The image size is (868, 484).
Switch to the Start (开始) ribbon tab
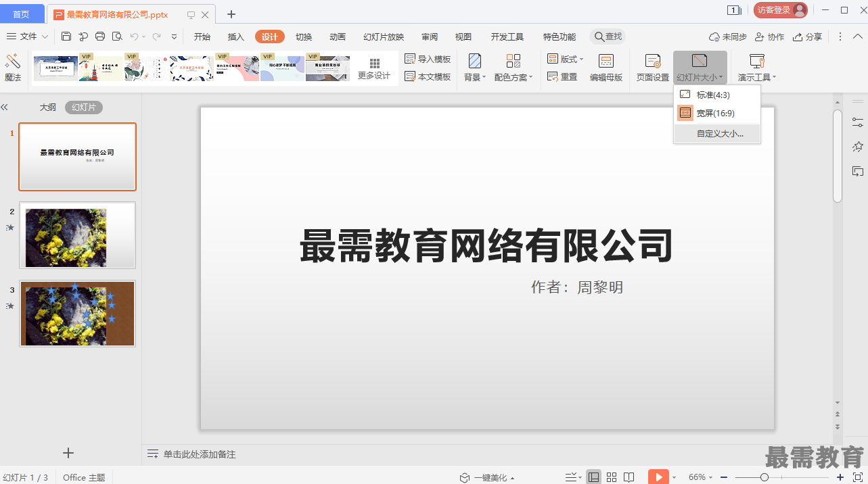202,37
